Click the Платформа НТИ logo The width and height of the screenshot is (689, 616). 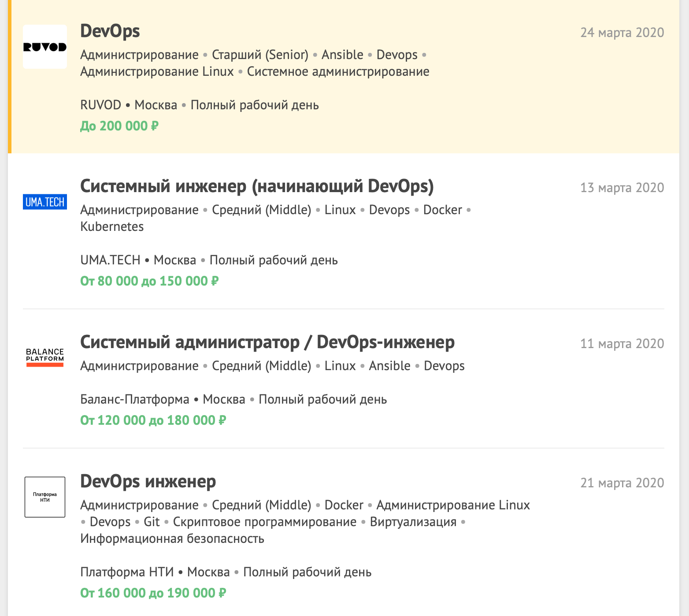click(45, 497)
